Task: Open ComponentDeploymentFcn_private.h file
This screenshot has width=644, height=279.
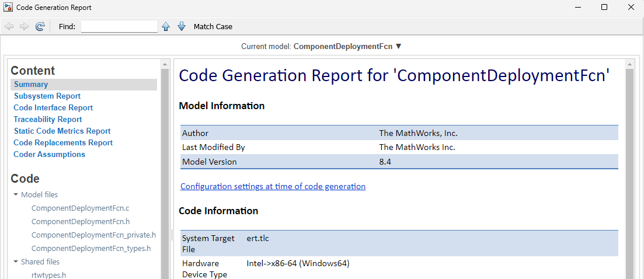Action: click(93, 235)
